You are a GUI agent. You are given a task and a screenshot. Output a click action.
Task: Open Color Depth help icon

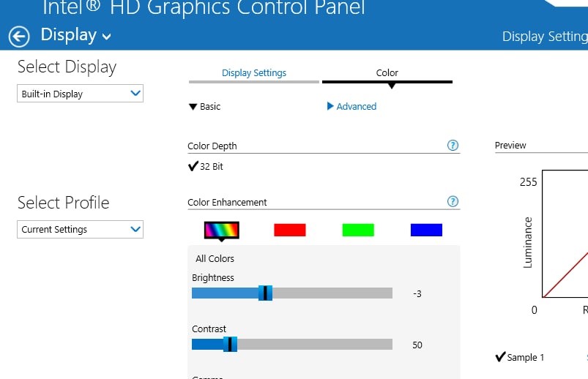click(x=453, y=146)
